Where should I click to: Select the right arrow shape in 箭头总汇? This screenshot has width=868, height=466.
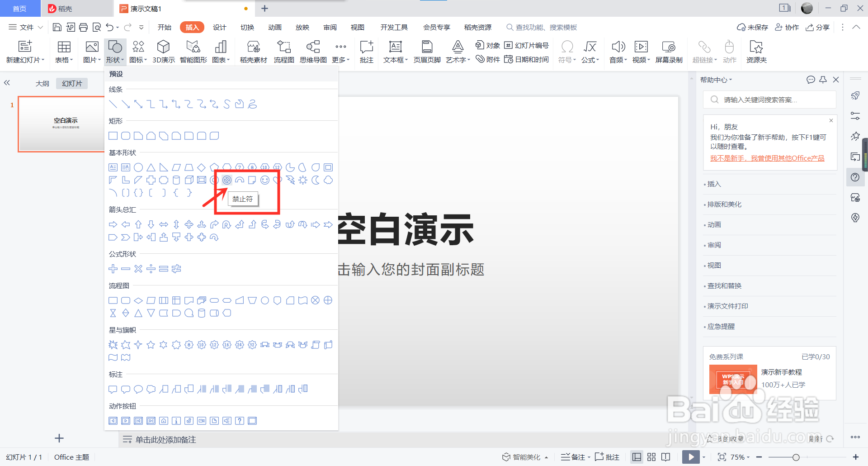113,224
